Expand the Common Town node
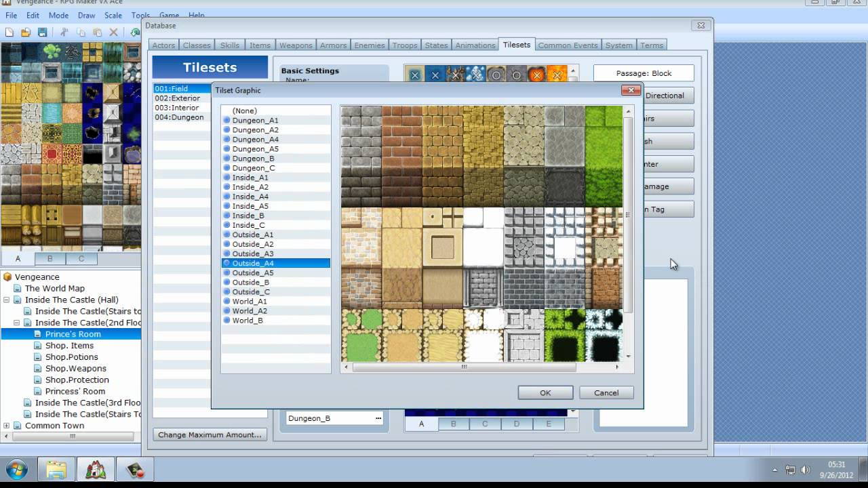This screenshot has width=868, height=488. point(7,426)
